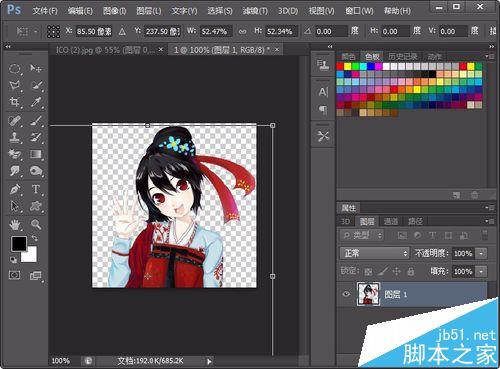The height and width of the screenshot is (369, 500).
Task: Lock transparent pixels of the layer
Action: 368,271
